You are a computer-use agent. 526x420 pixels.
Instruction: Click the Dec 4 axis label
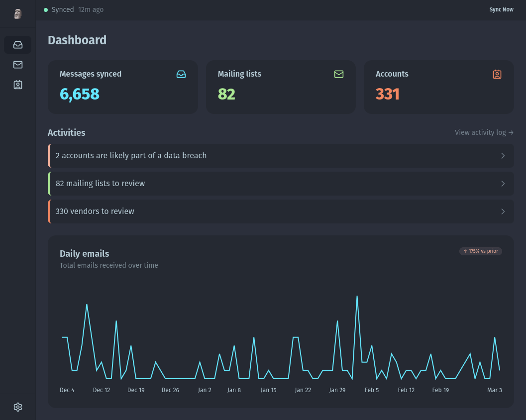click(x=67, y=390)
